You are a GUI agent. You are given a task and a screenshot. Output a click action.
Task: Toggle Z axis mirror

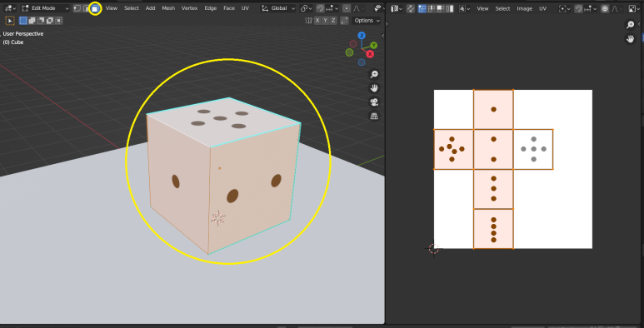pos(333,21)
